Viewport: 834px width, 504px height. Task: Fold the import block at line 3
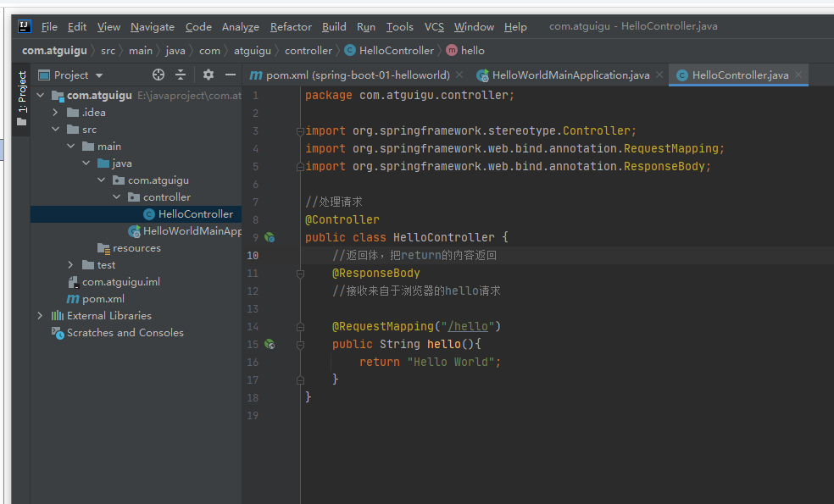click(300, 131)
